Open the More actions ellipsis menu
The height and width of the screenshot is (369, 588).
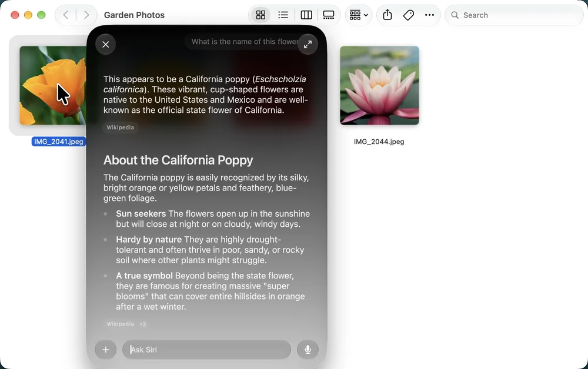coord(429,15)
